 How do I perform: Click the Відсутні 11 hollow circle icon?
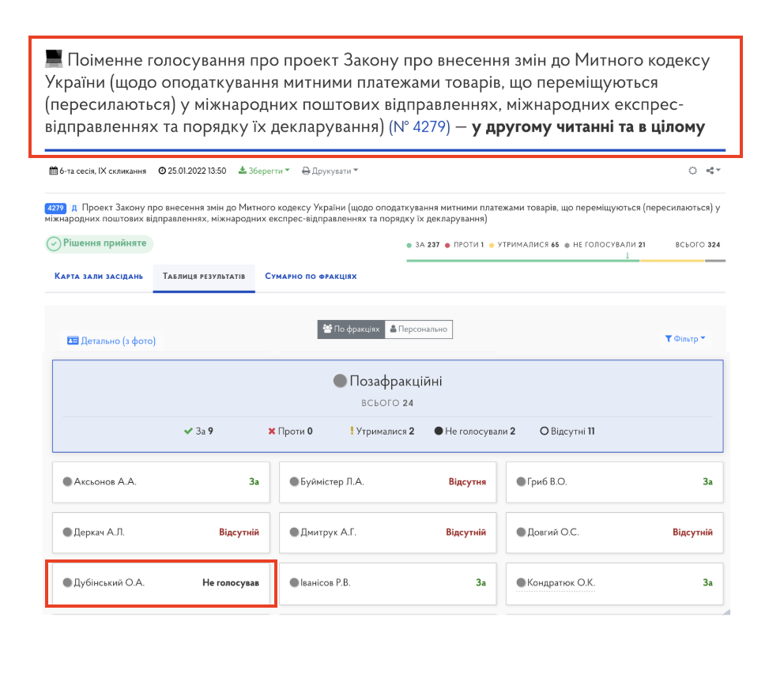tap(544, 431)
